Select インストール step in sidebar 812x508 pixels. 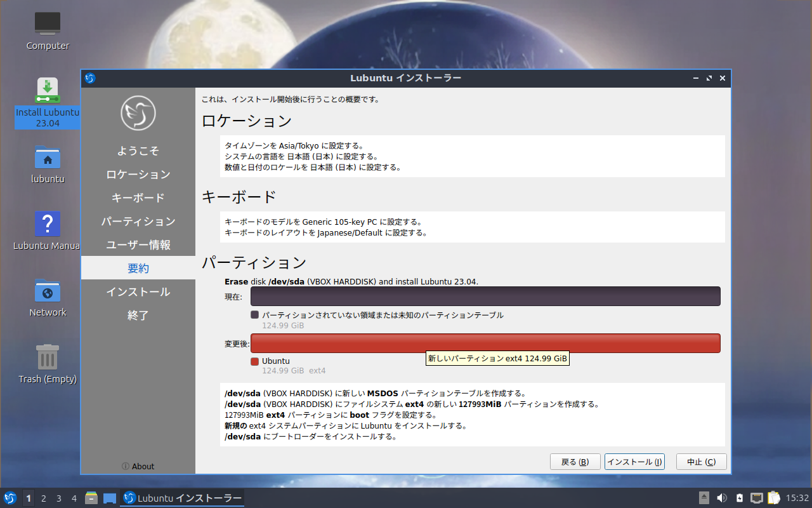[138, 292]
